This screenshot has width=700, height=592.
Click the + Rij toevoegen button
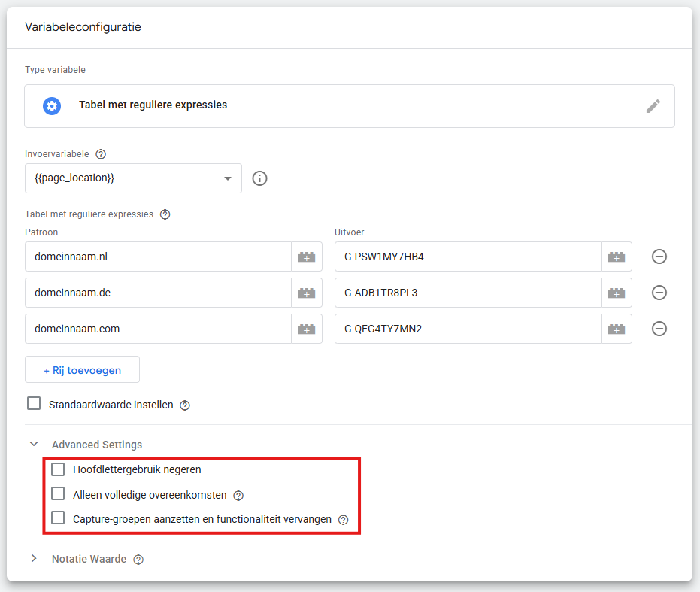[x=82, y=370]
